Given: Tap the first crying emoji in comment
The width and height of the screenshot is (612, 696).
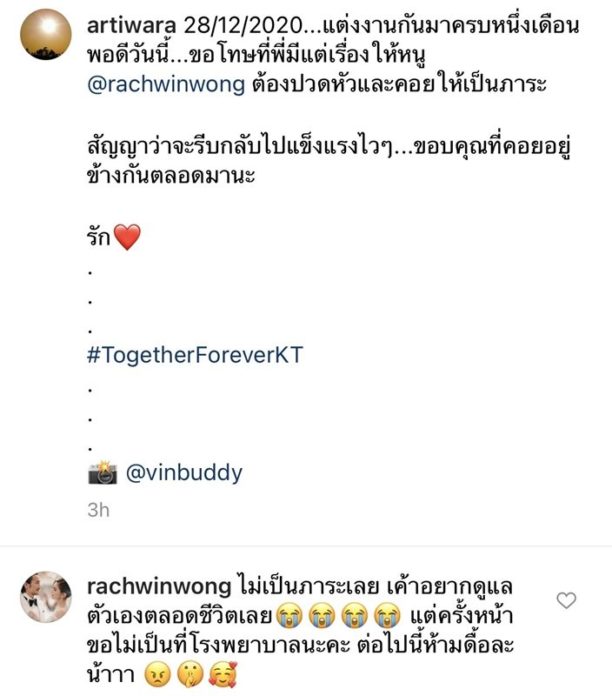Looking at the screenshot, I should pyautogui.click(x=289, y=616).
